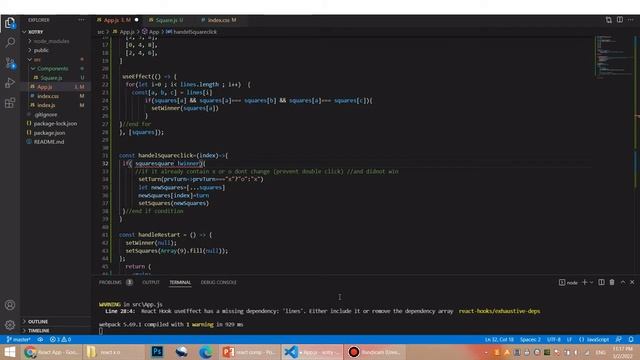The height and width of the screenshot is (360, 640).
Task: Open the Manage gear icon
Action: click(x=10, y=325)
